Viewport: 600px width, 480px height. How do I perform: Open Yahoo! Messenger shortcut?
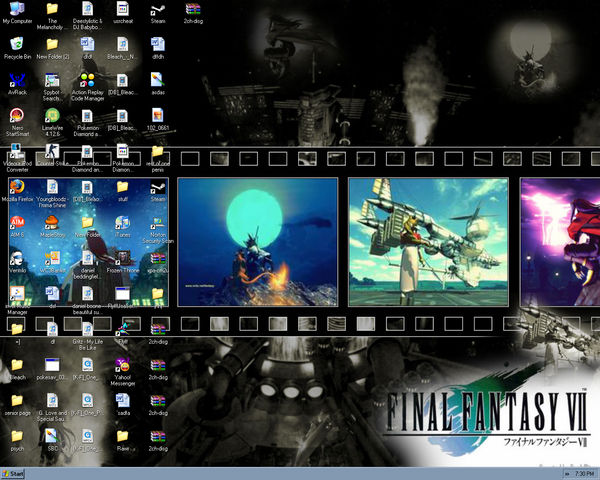pos(122,371)
